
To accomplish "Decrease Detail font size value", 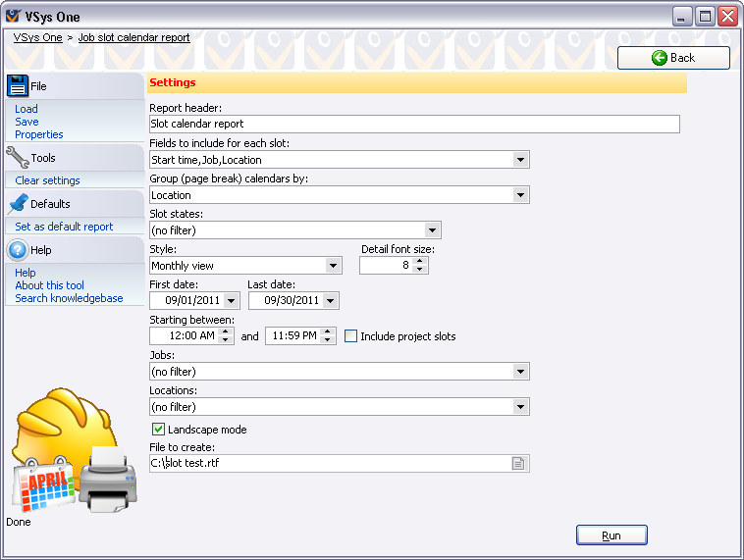I will [x=419, y=270].
